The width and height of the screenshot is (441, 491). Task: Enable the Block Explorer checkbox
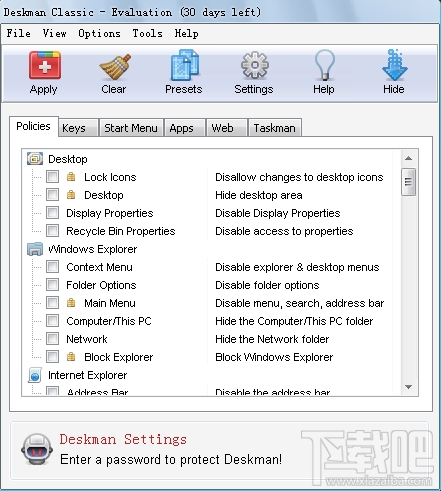tap(53, 357)
